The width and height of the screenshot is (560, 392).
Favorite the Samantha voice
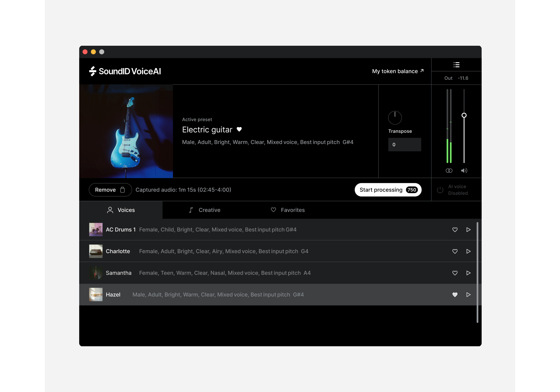(x=455, y=273)
